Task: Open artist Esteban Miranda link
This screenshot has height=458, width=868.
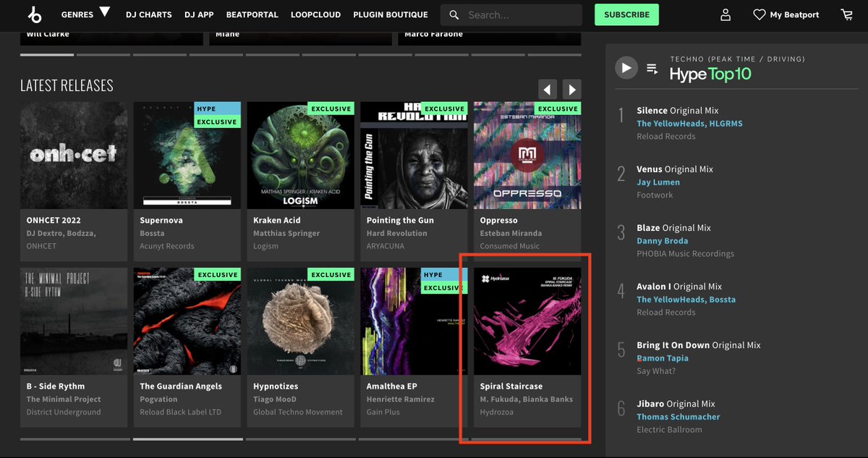Action: click(x=511, y=233)
